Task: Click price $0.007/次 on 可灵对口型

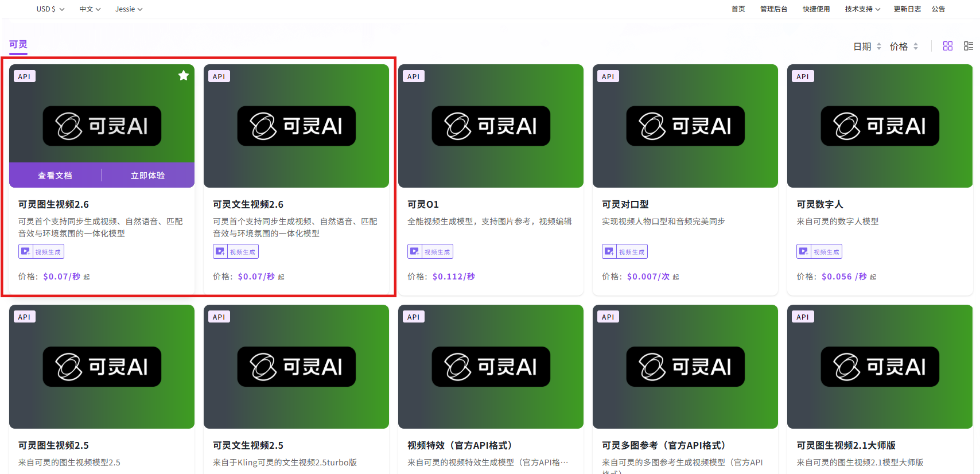Action: (648, 277)
